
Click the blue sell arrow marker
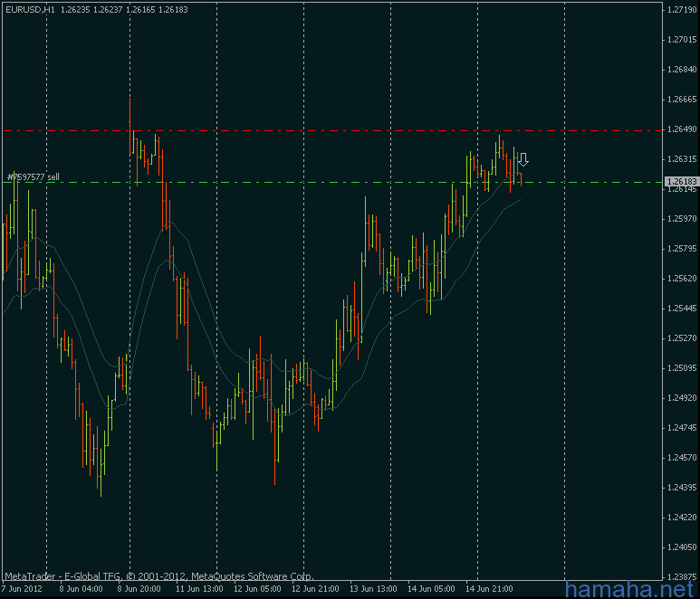click(523, 159)
